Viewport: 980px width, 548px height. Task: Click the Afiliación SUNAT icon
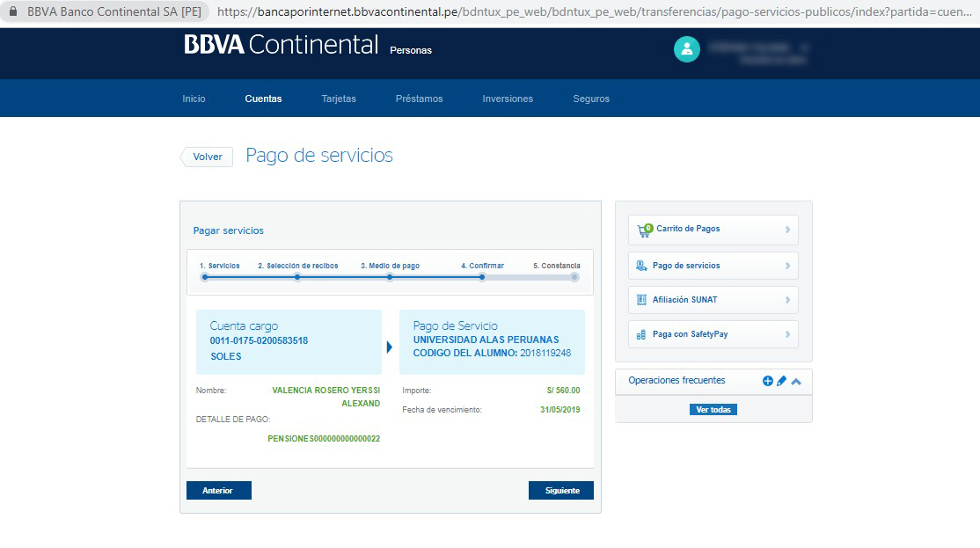(641, 300)
